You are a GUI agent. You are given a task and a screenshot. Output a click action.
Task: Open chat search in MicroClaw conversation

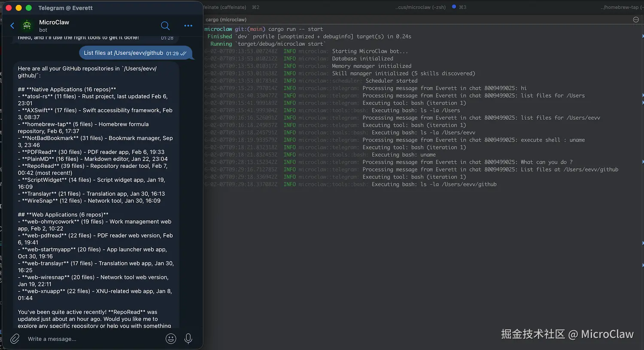point(165,26)
